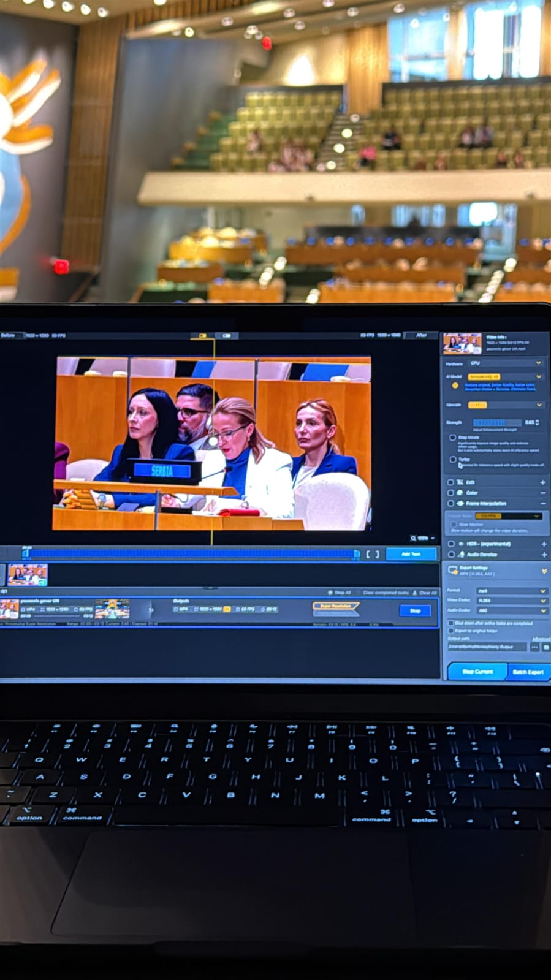The width and height of the screenshot is (551, 980).
Task: Click the trim range brackets icon
Action: pyautogui.click(x=373, y=554)
